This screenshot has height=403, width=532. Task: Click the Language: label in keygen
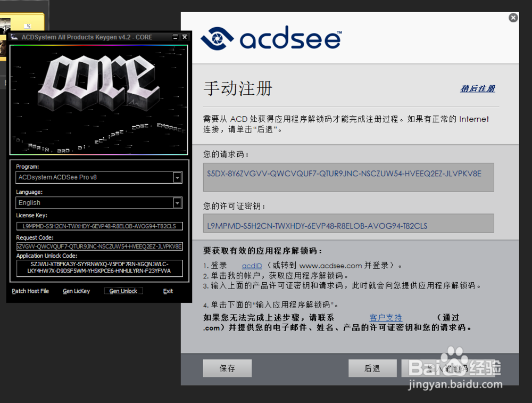(x=29, y=192)
